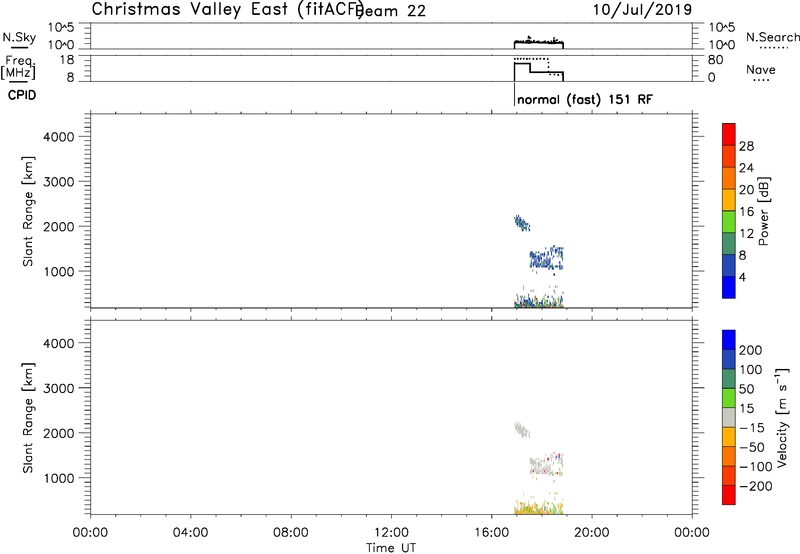
Task: Click '4000' on the Velocity panel range axis
Action: tap(59, 343)
